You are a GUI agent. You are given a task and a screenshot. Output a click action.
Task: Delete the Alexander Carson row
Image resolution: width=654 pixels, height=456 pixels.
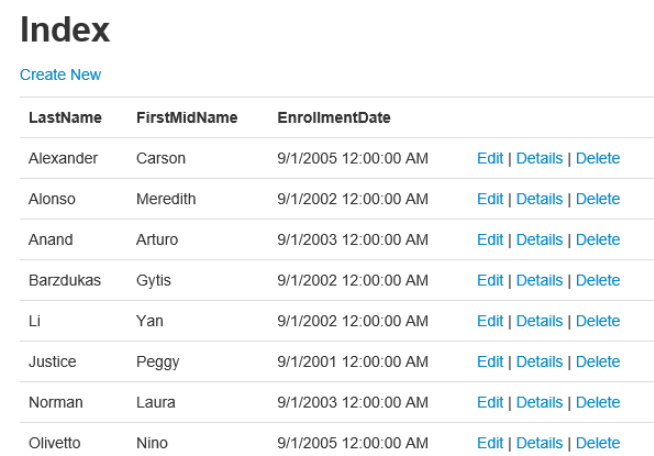(597, 158)
